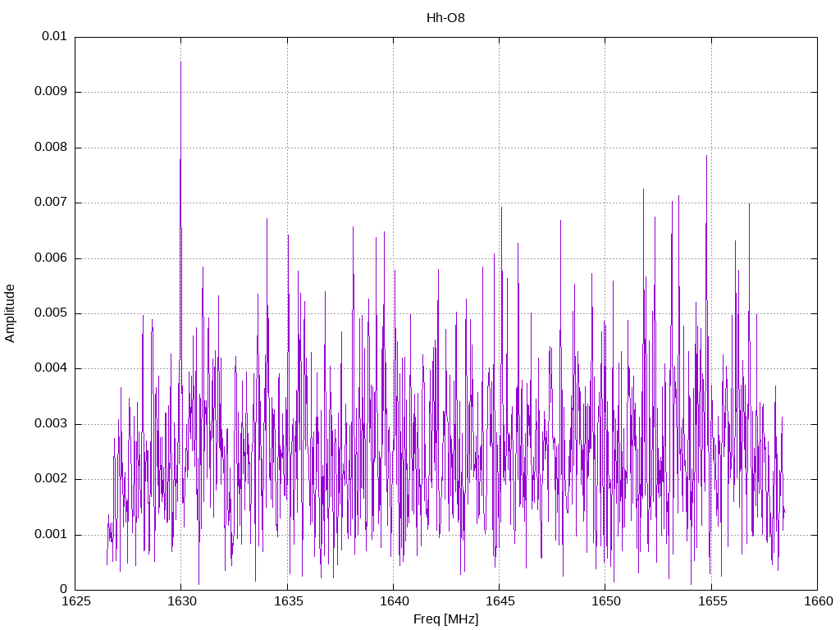The height and width of the screenshot is (630, 840).
Task: Click the 0.007 y-axis tick label
Action: pyautogui.click(x=51, y=202)
